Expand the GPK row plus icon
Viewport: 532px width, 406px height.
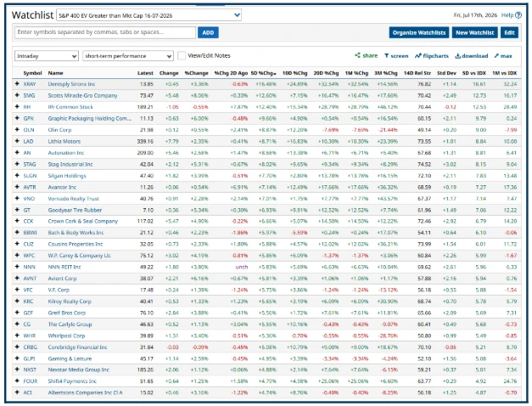click(x=17, y=118)
